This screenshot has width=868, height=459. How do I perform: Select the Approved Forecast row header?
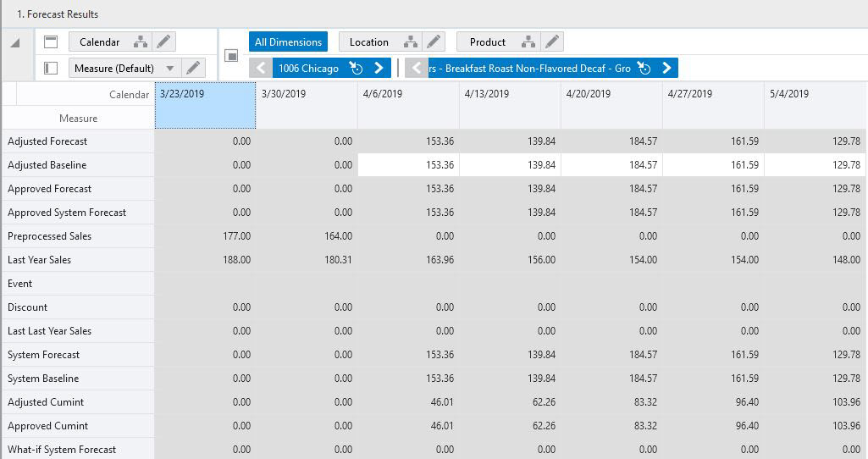coord(78,189)
